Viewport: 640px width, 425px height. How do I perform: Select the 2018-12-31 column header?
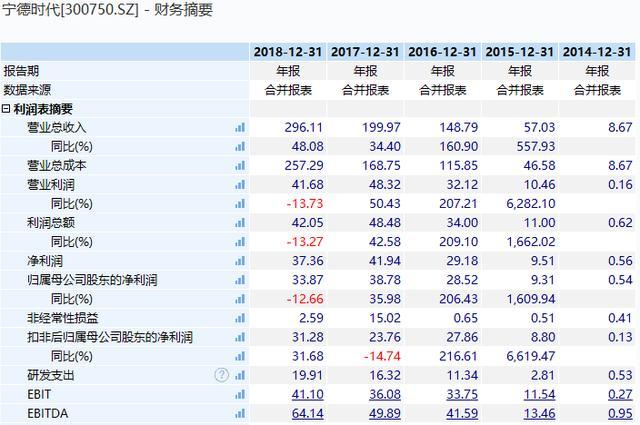tap(288, 52)
